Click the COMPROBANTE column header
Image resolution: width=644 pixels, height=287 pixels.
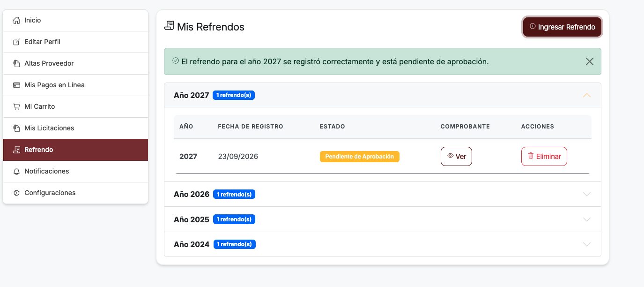tap(465, 127)
